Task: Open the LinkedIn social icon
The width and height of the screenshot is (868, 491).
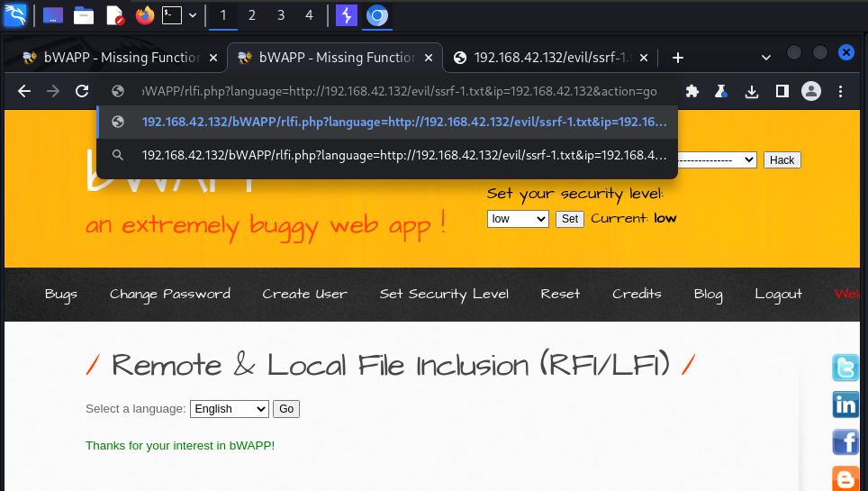Action: 845,405
